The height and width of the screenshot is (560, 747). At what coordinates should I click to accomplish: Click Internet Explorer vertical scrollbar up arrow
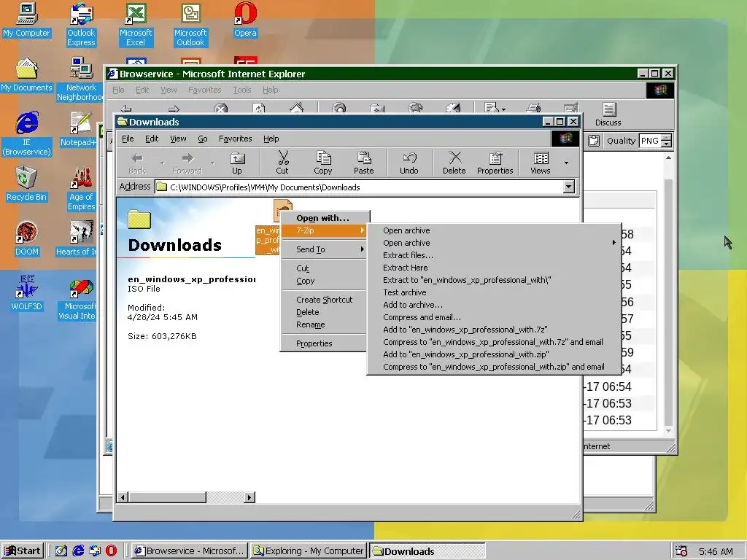click(x=668, y=157)
